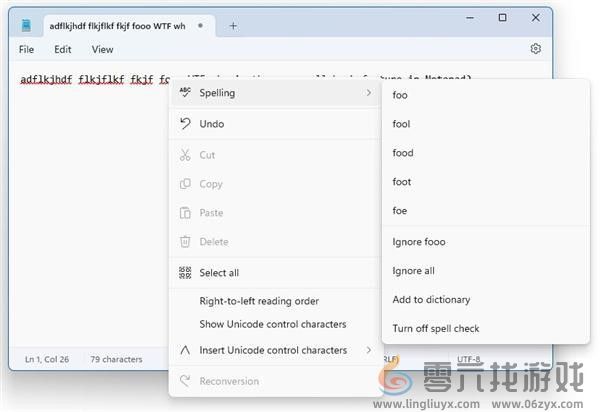Click the Select all icon
The height and width of the screenshot is (412, 600).
[184, 272]
